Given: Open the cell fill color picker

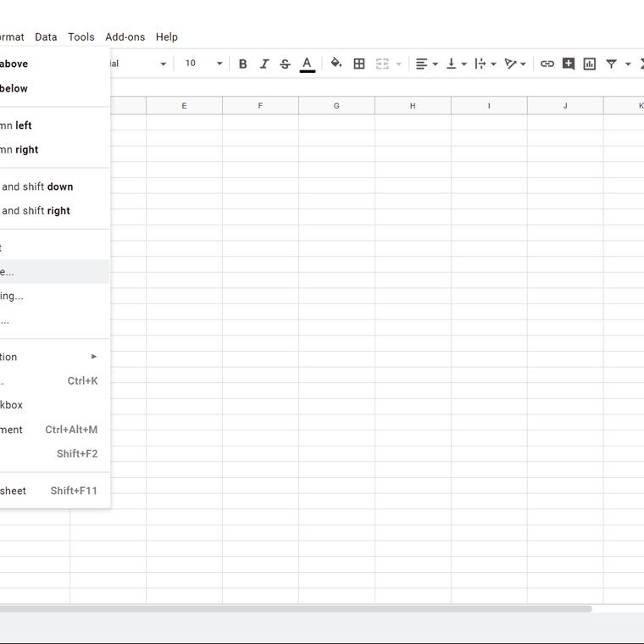Looking at the screenshot, I should 336,64.
